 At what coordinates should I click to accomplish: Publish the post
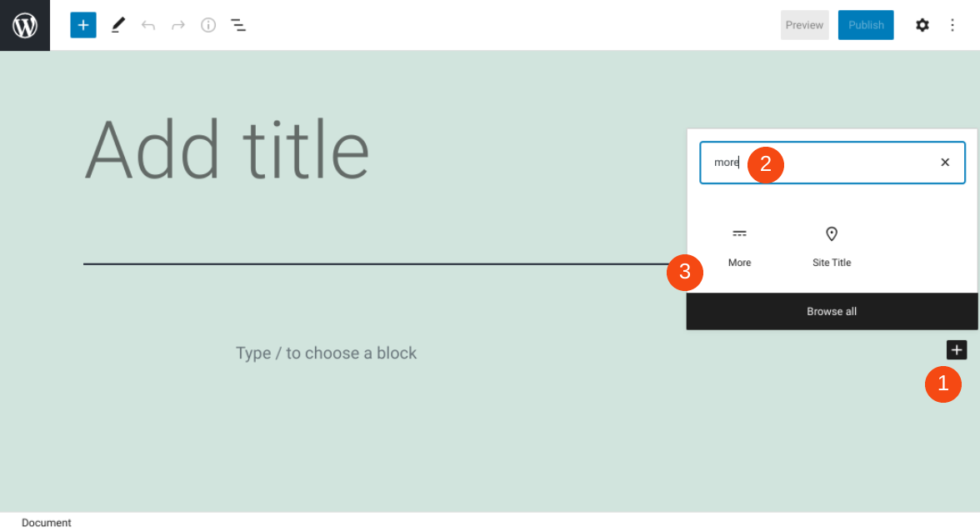pos(866,25)
